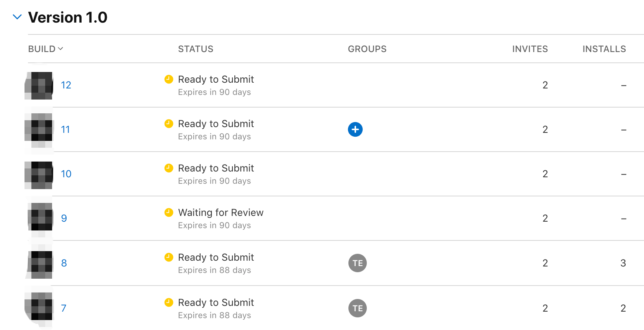This screenshot has width=644, height=330.
Task: Click the yellow status icon for build 10
Action: (x=169, y=168)
